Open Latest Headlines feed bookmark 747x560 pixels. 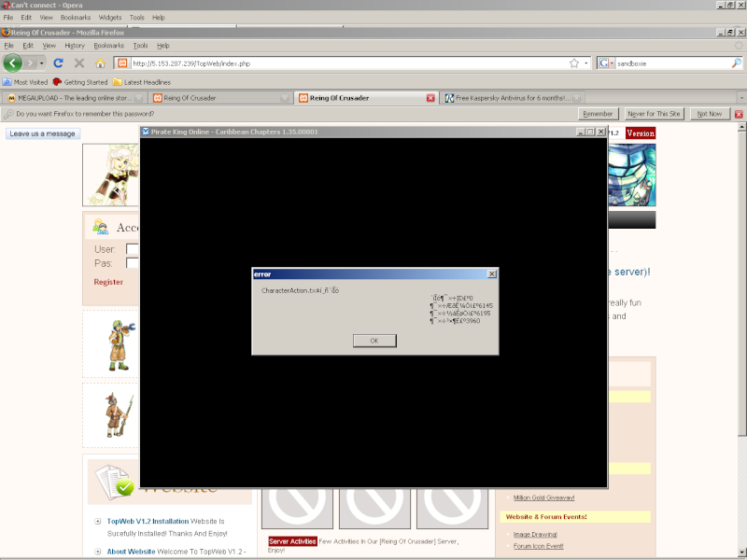click(142, 82)
